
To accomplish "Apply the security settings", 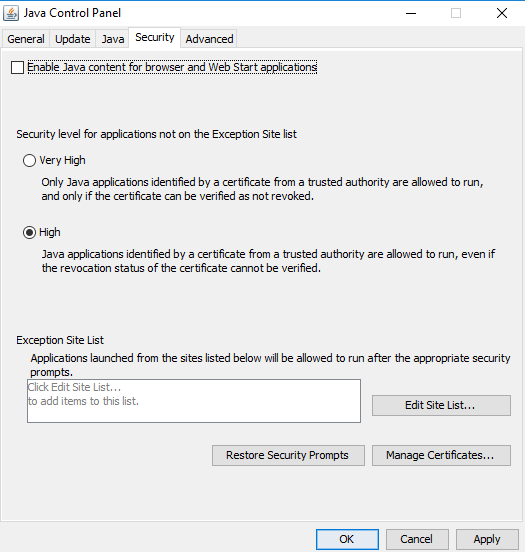I will 487,539.
